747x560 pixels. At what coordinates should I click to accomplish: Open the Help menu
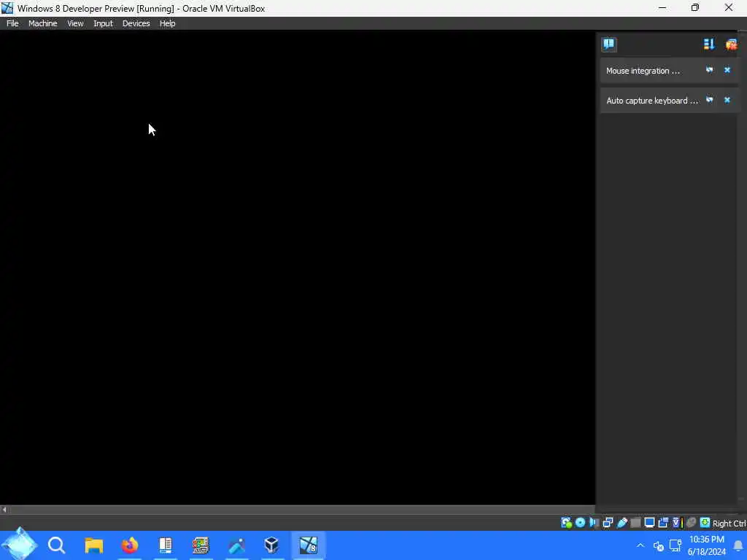tap(167, 23)
